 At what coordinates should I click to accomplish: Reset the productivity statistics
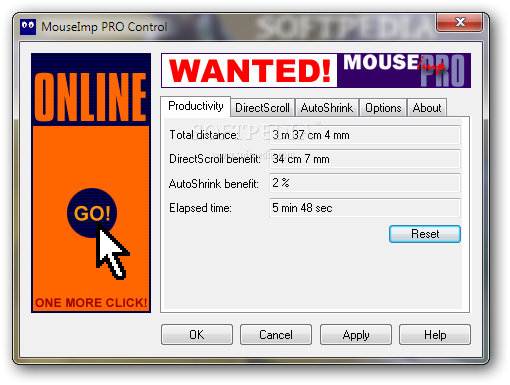point(425,234)
